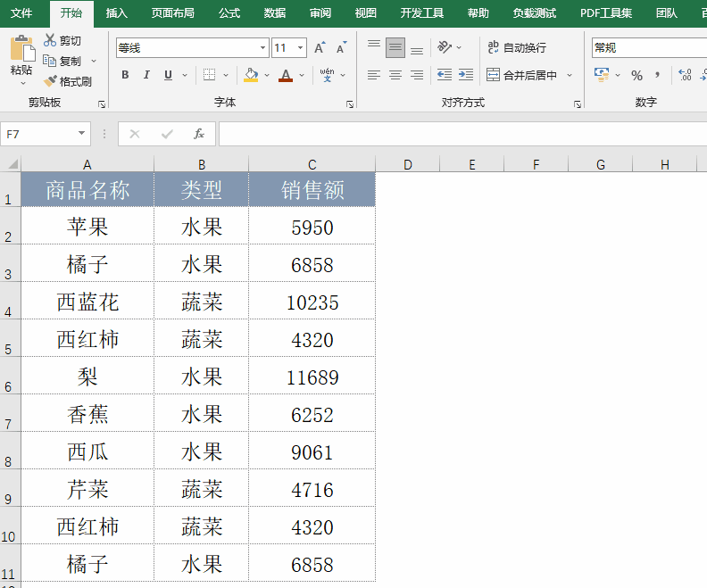
Task: Open the font name dropdown 等线
Action: [262, 48]
